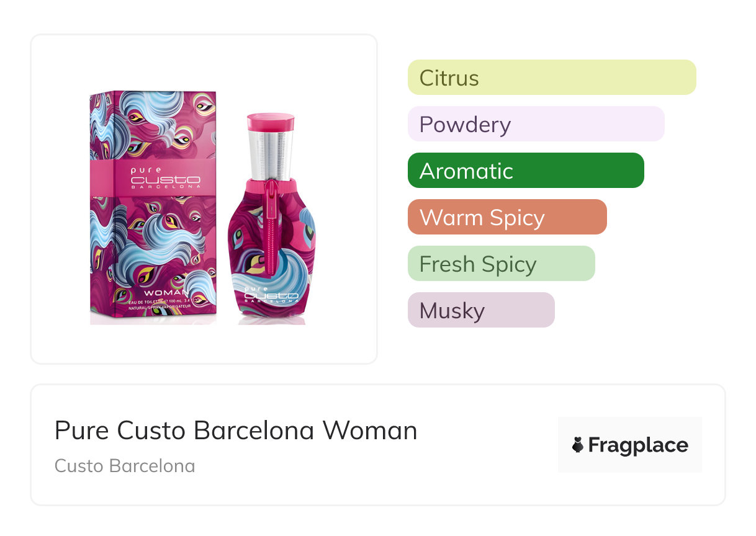The image size is (756, 536).
Task: Click the perfume box image
Action: (x=153, y=208)
